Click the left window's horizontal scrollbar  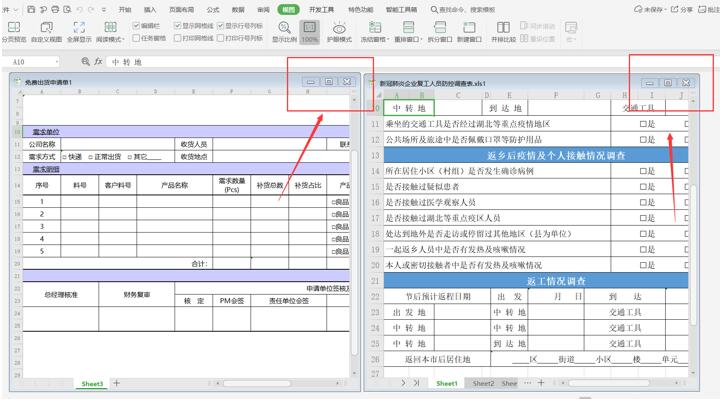pyautogui.click(x=257, y=383)
